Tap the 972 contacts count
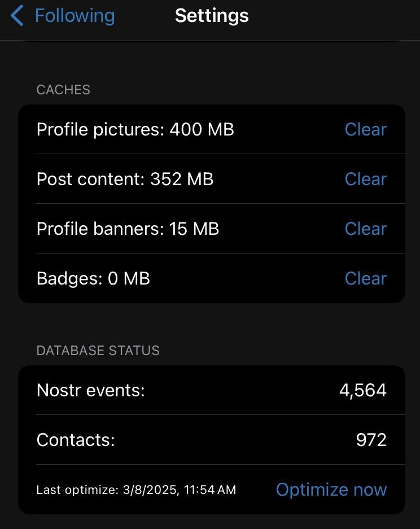 pos(371,440)
